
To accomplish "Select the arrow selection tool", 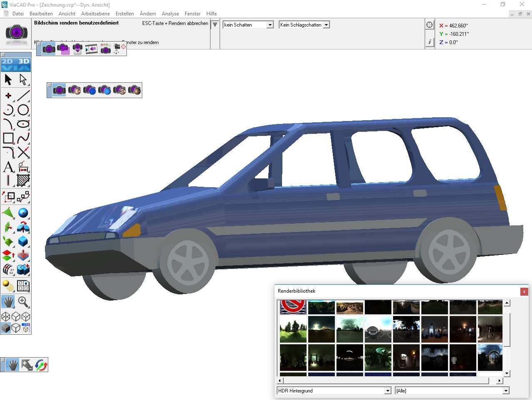I will (8, 79).
